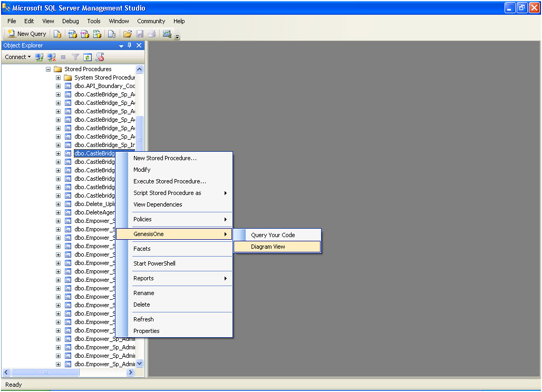Open the Script Stored Procedure as submenu
Image resolution: width=542 pixels, height=392 pixels.
pyautogui.click(x=174, y=193)
